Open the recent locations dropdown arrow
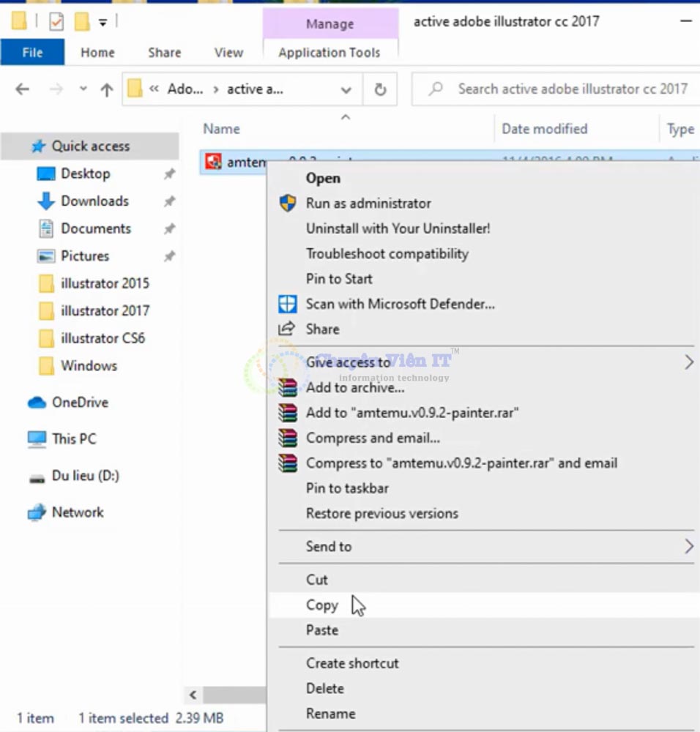 83,89
